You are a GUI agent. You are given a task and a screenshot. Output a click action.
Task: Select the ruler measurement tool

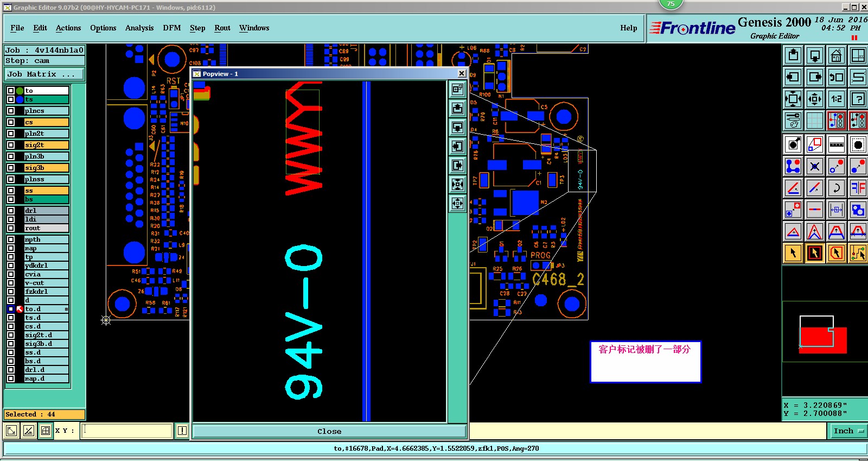coord(837,144)
